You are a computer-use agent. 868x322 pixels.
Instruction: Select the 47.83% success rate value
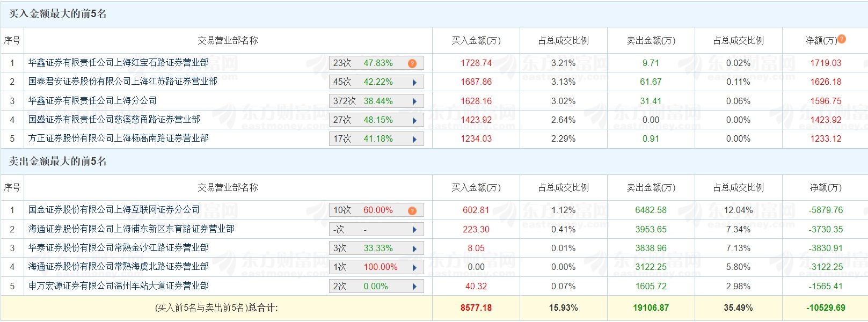point(378,63)
